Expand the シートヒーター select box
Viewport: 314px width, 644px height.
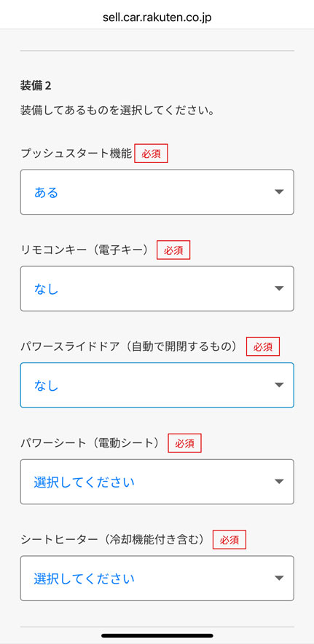[x=157, y=579]
